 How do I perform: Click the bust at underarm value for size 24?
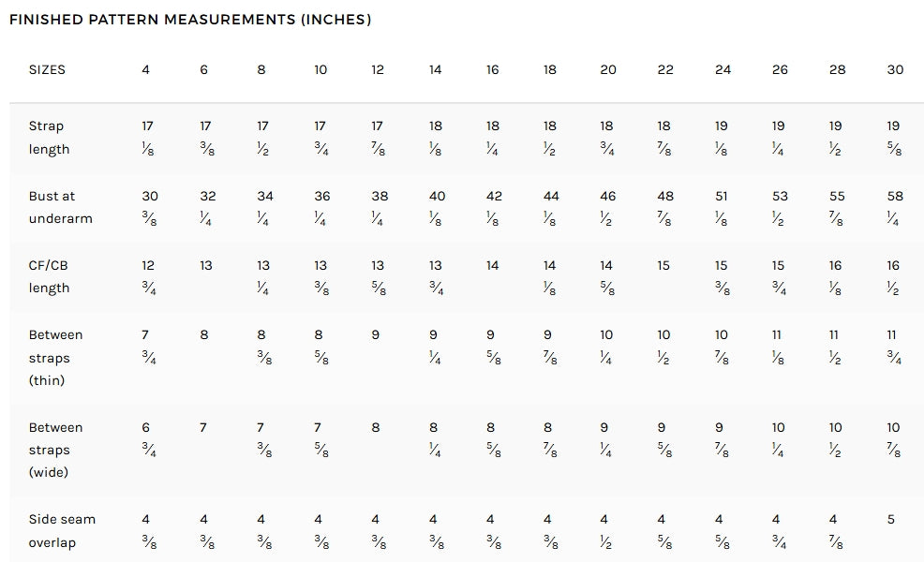(723, 207)
